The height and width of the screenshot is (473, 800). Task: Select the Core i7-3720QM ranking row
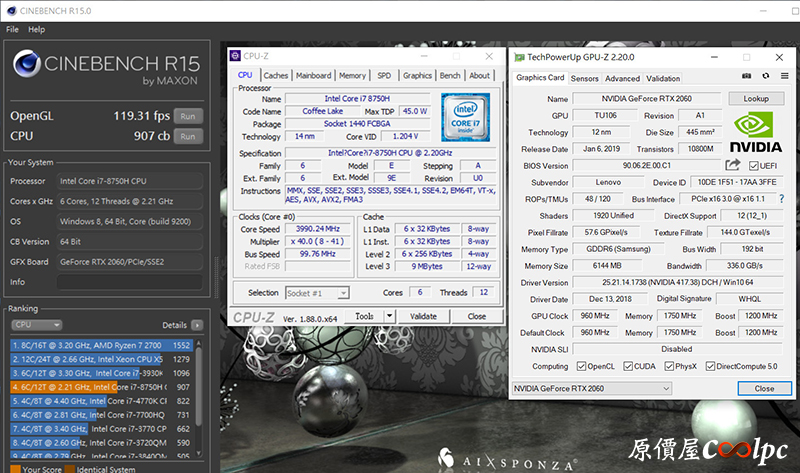[x=101, y=443]
